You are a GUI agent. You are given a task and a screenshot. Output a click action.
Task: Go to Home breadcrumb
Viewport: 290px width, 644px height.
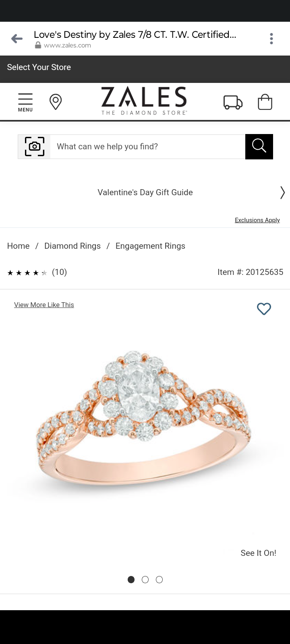click(19, 246)
